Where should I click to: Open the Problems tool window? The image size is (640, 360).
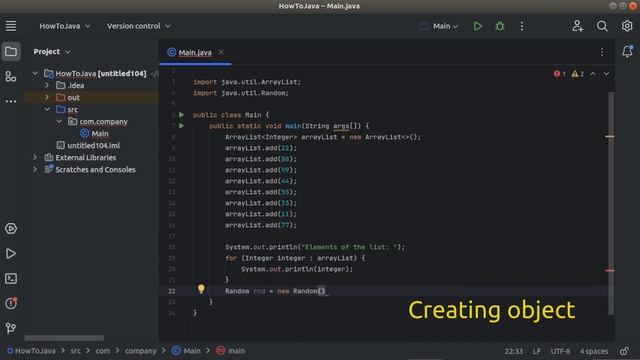[11, 303]
